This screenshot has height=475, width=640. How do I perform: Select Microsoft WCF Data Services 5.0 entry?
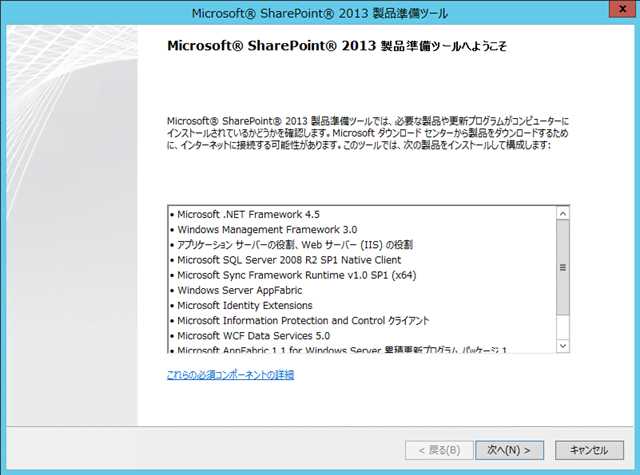click(259, 335)
